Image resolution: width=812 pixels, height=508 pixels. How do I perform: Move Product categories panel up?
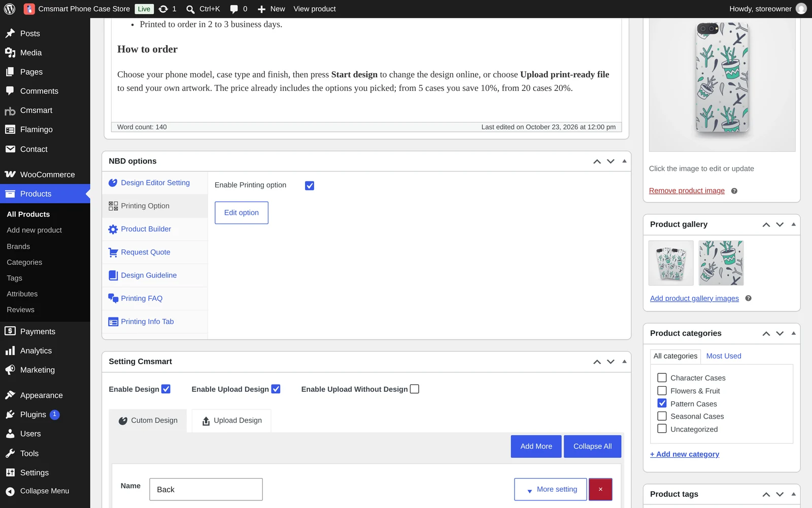(x=766, y=334)
